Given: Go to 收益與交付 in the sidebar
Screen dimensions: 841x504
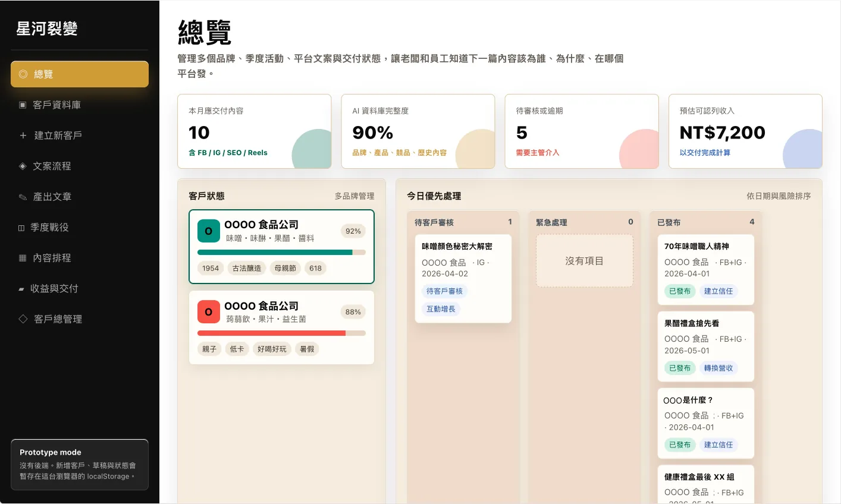Looking at the screenshot, I should [x=80, y=289].
